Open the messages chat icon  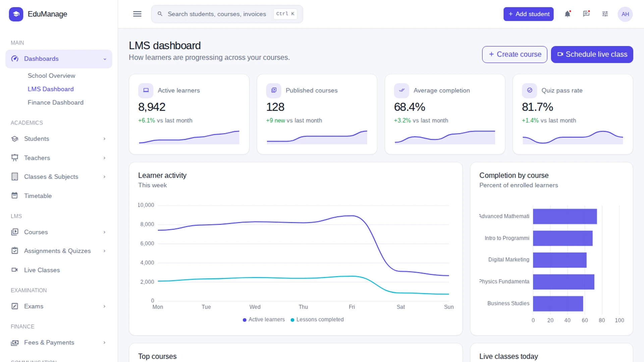click(x=586, y=14)
